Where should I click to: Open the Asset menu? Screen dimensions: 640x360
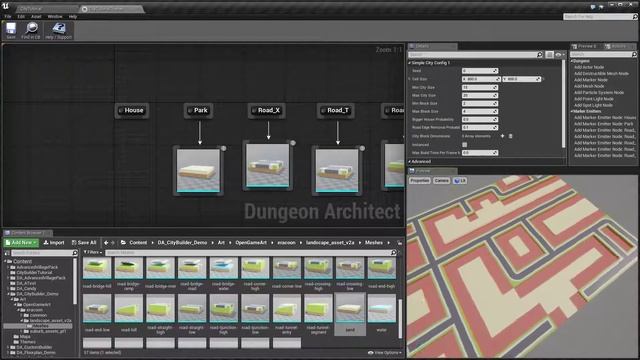coord(36,17)
